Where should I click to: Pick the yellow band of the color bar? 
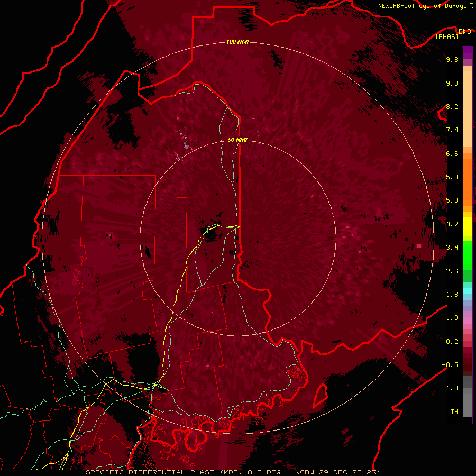(x=467, y=226)
